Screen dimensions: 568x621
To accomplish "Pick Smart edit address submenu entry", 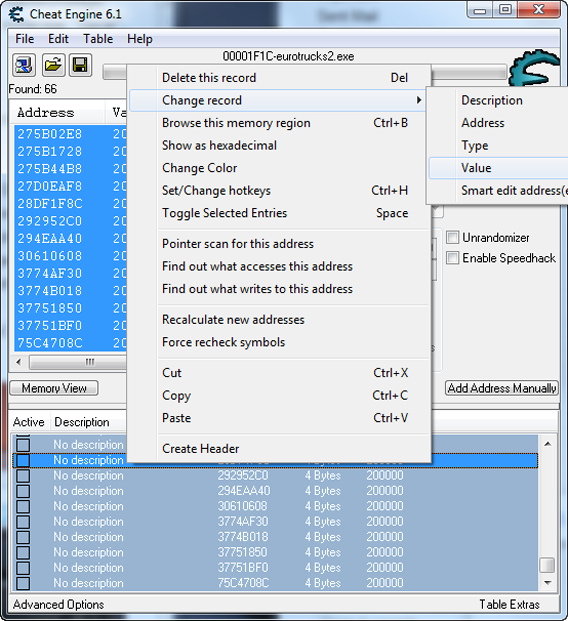I will point(498,190).
